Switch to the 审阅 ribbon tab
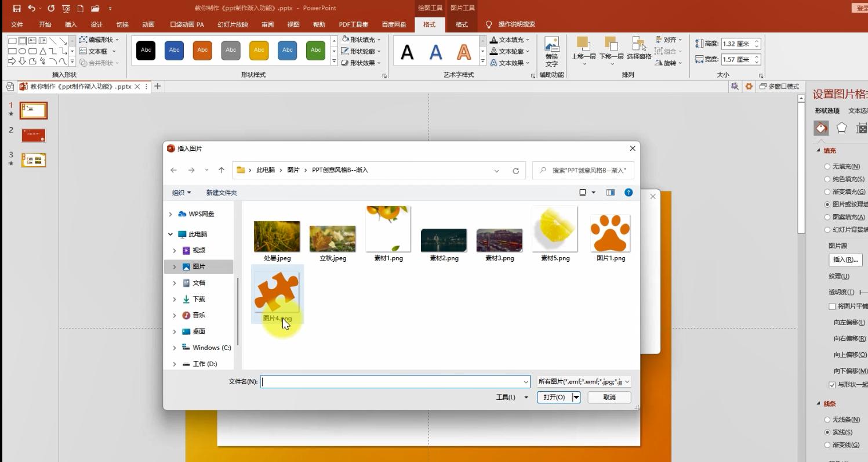This screenshot has width=868, height=462. click(267, 24)
